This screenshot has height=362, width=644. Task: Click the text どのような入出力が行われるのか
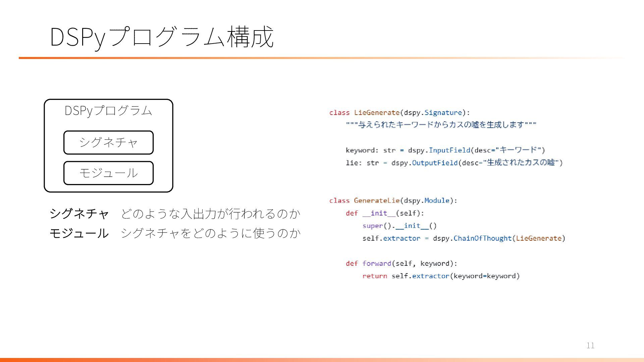tap(210, 214)
